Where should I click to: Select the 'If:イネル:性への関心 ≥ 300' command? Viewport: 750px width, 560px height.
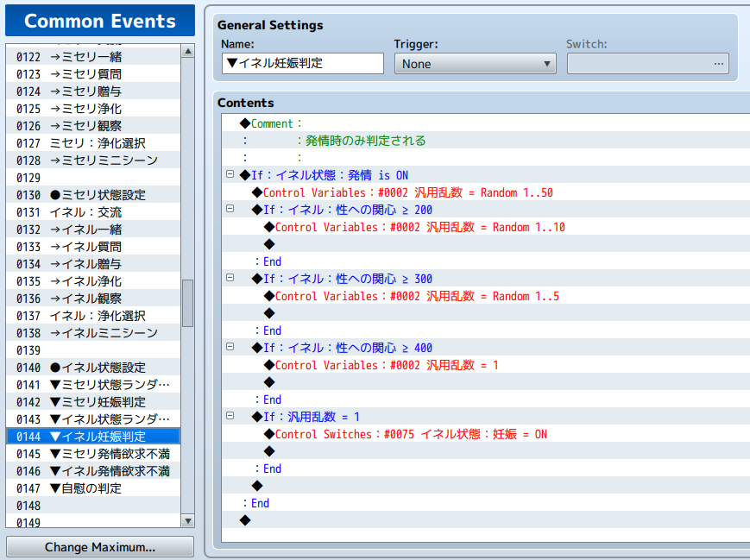486,279
